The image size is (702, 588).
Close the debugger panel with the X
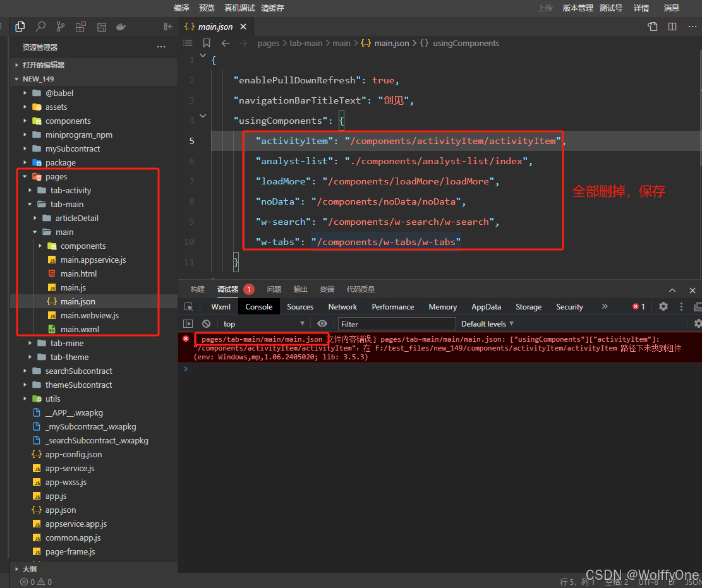tap(692, 290)
